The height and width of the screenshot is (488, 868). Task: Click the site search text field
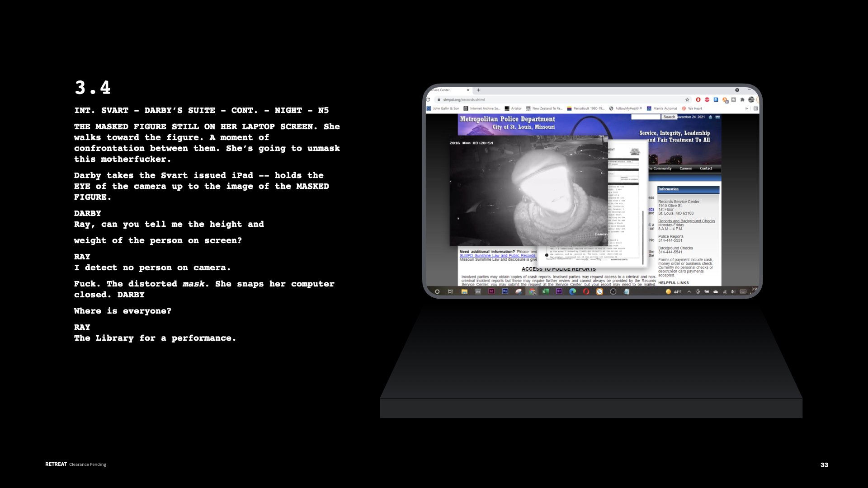(646, 117)
